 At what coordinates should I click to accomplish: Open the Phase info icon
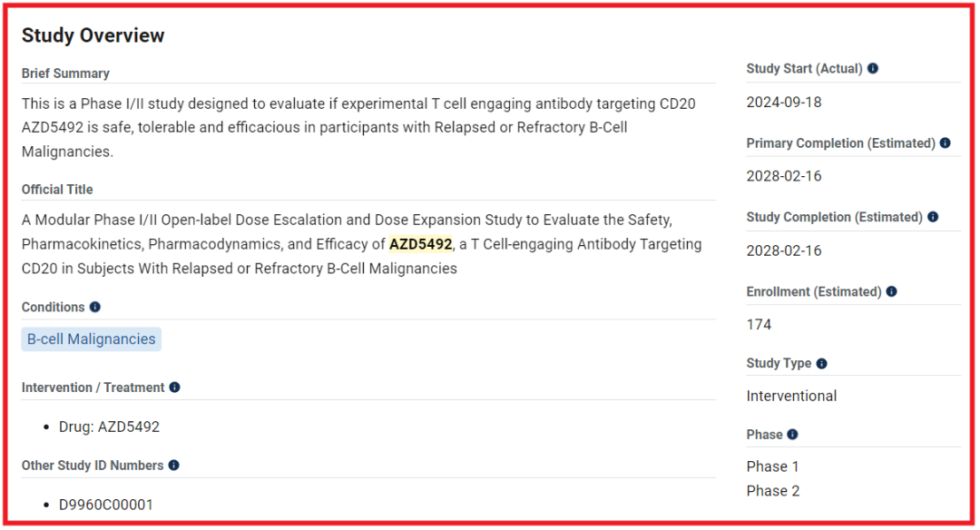point(792,435)
